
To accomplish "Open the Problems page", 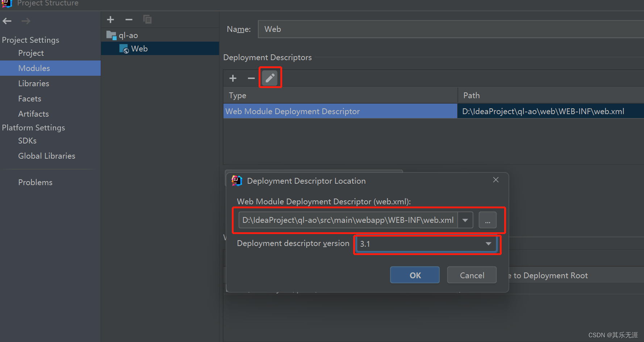I will point(35,182).
